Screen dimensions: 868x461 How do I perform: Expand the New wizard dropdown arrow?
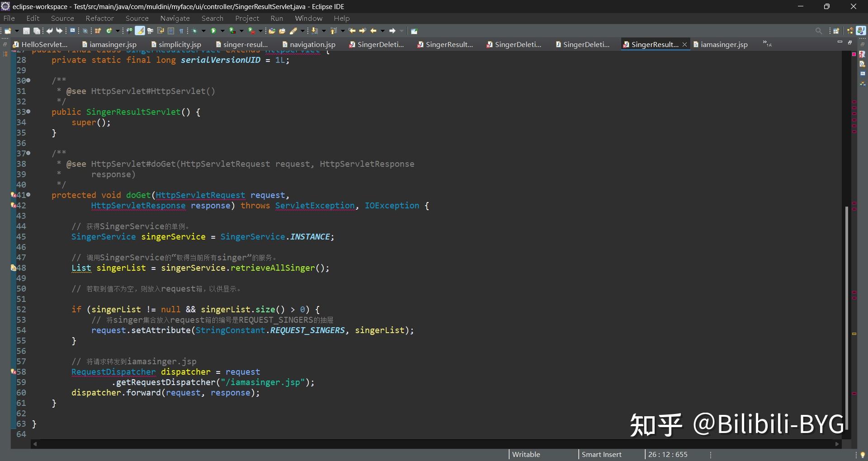coord(16,31)
